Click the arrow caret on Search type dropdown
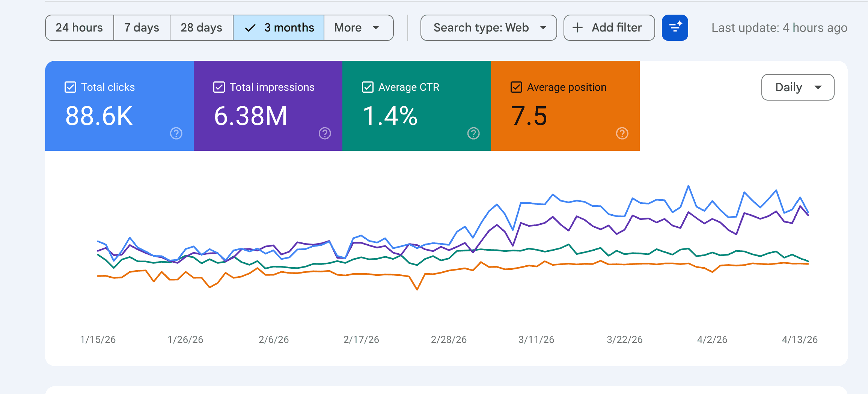Viewport: 868px width, 394px height. point(543,28)
